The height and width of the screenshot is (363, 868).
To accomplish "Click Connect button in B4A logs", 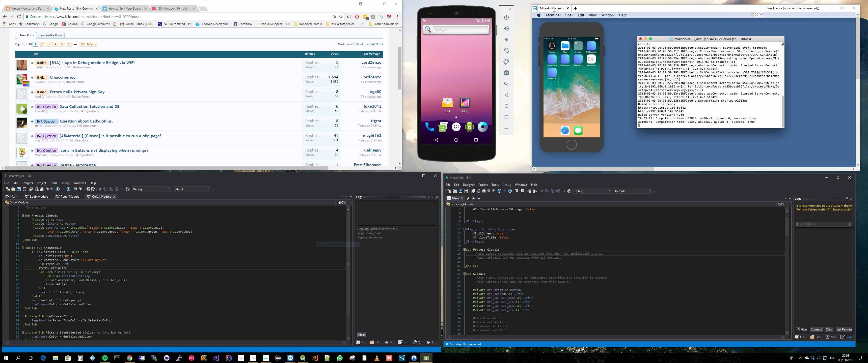I will tap(816, 329).
